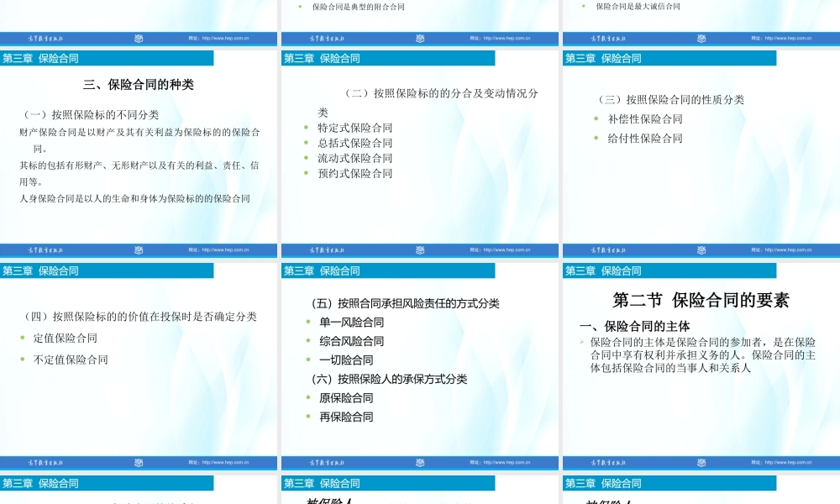This screenshot has height=504, width=840.
Task: Click the bullet beside 不定值保险合同
Action: click(x=23, y=358)
